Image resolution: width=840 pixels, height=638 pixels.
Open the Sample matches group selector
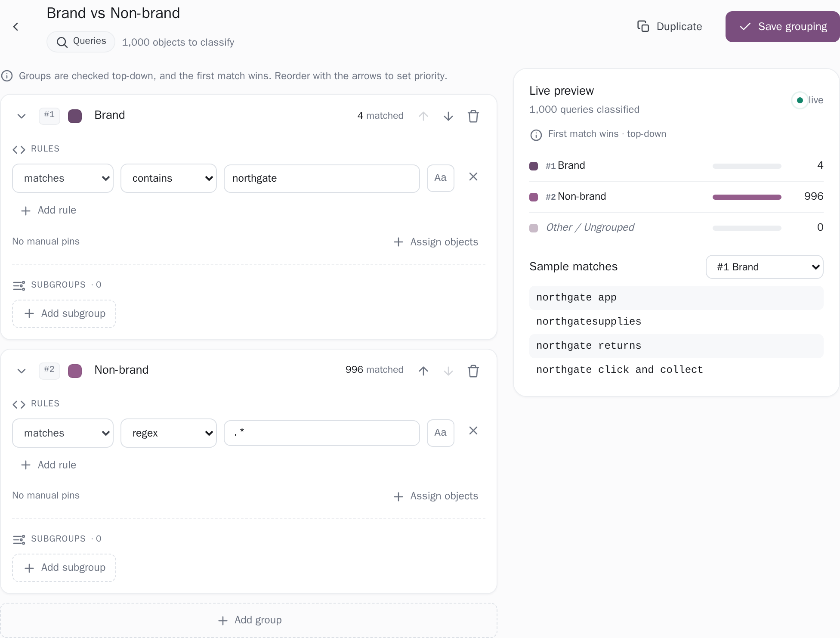pyautogui.click(x=765, y=267)
